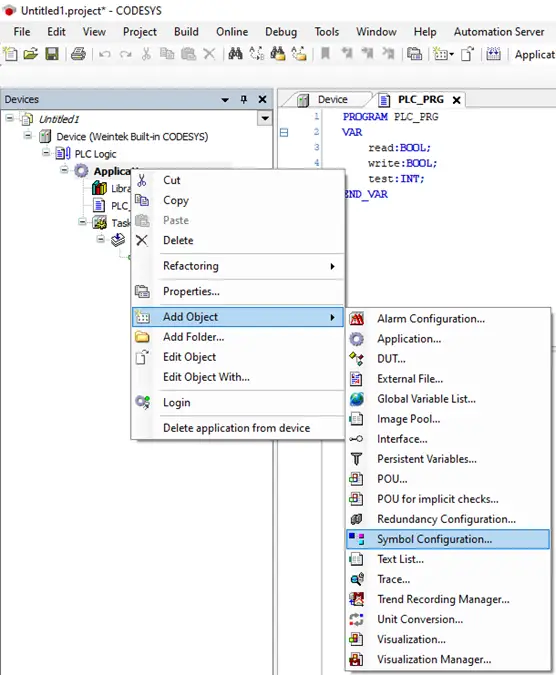This screenshot has width=556, height=675.
Task: Open the Automation Server menu
Action: pyautogui.click(x=499, y=32)
